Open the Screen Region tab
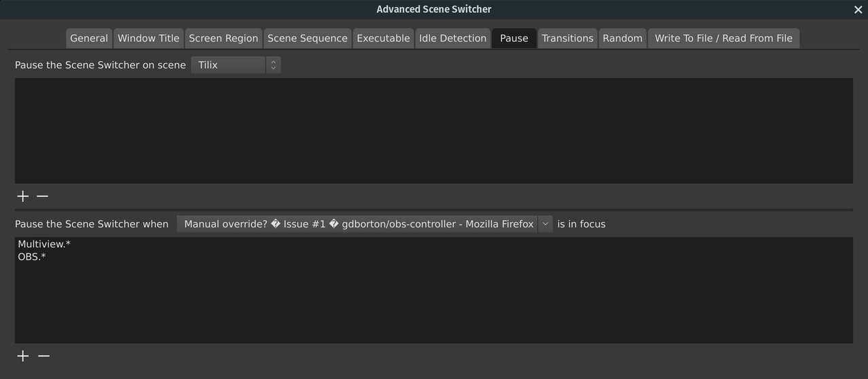Viewport: 868px width, 379px height. (x=223, y=39)
